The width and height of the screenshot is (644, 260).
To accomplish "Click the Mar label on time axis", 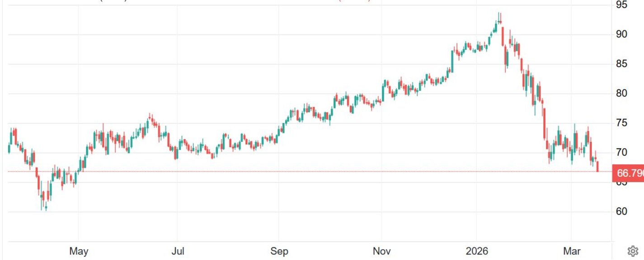I will [571, 251].
